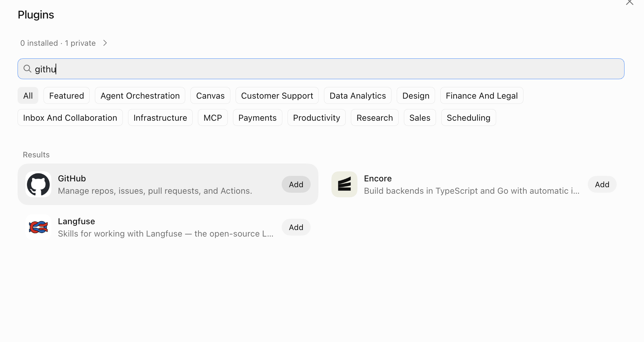This screenshot has width=644, height=342.
Task: Select the All category filter
Action: pos(28,96)
